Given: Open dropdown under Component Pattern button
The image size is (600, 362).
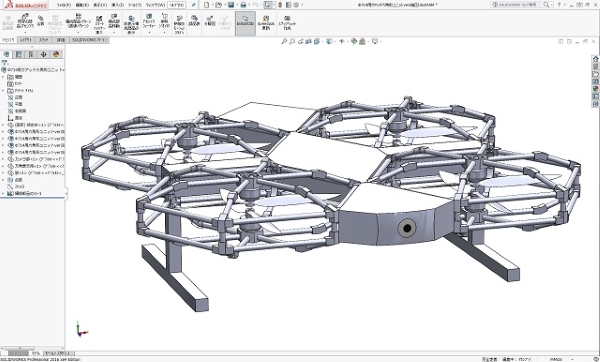Looking at the screenshot, I should pyautogui.click(x=78, y=33).
